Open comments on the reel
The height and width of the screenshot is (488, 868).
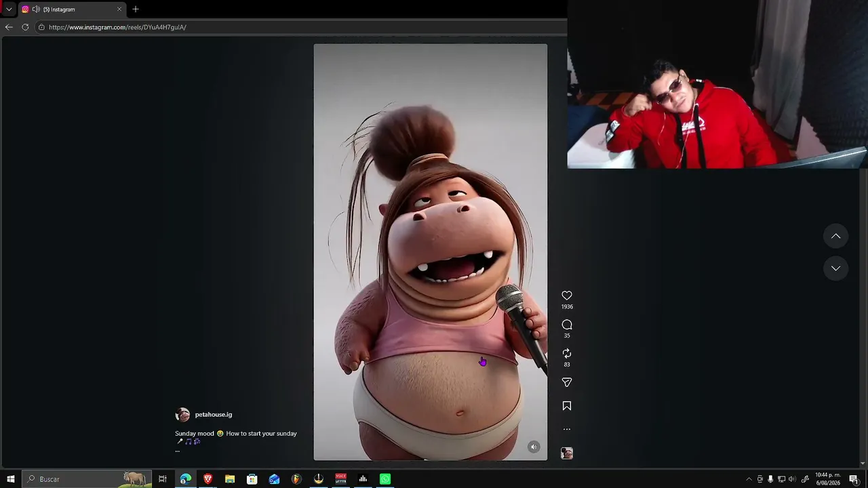pyautogui.click(x=567, y=325)
